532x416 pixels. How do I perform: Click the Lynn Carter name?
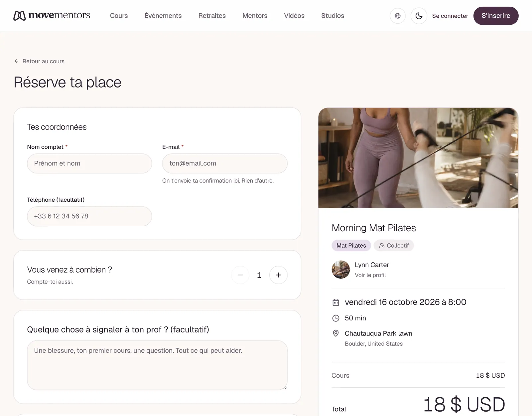372,265
